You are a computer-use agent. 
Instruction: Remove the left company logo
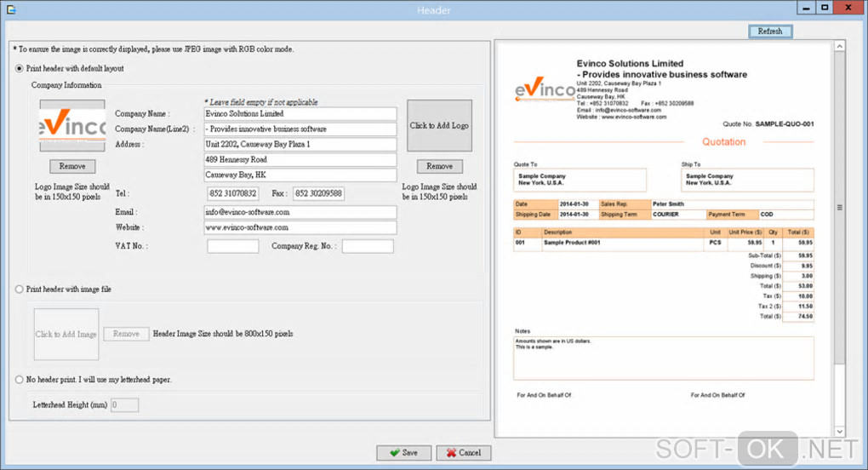[72, 166]
